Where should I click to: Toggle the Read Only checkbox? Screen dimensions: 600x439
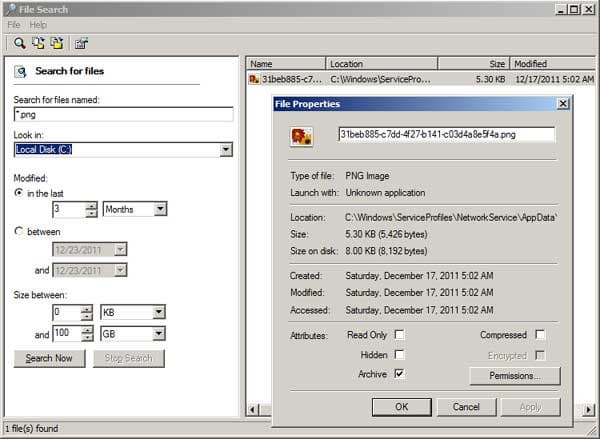[x=399, y=335]
